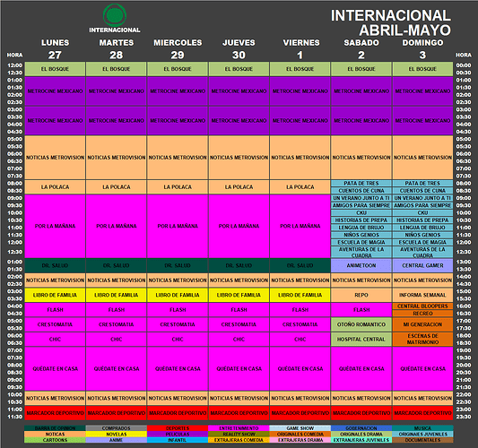Open Libro de Familia on Martes
The width and height of the screenshot is (478, 448).
(117, 295)
